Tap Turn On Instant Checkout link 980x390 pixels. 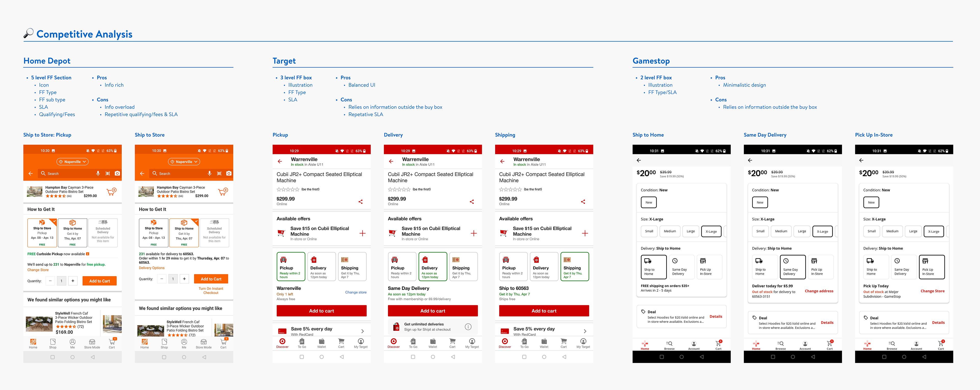point(211,291)
